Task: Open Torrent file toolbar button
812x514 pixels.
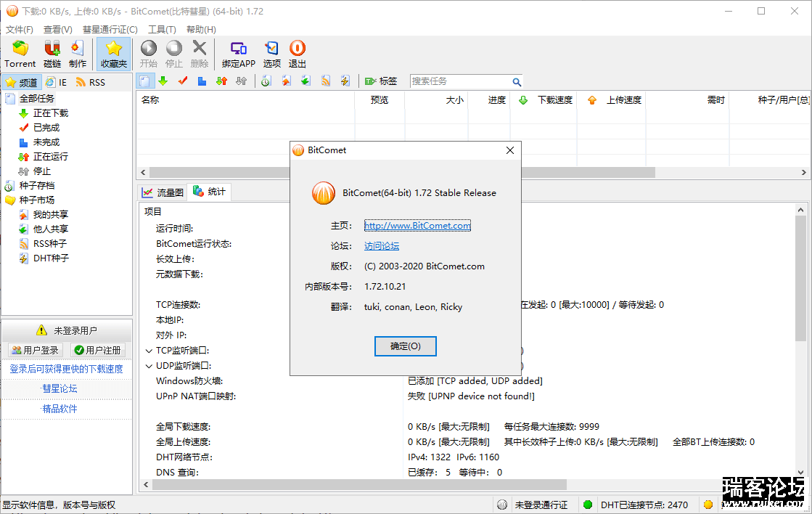Action: tap(20, 54)
